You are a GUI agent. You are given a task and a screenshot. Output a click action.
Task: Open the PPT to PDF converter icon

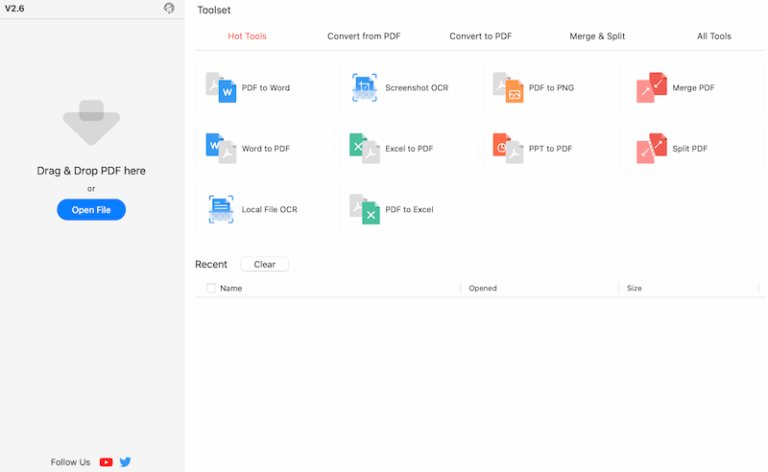point(508,148)
